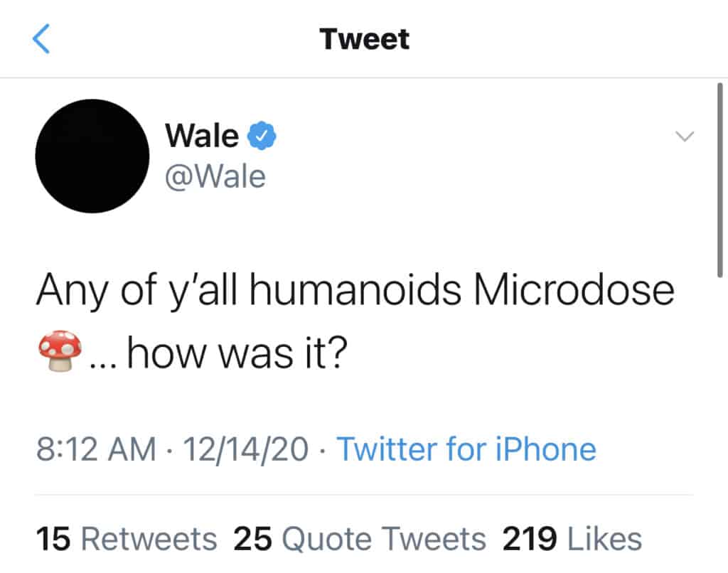
Task: Click the 8:12 AM timestamp
Action: 95,449
